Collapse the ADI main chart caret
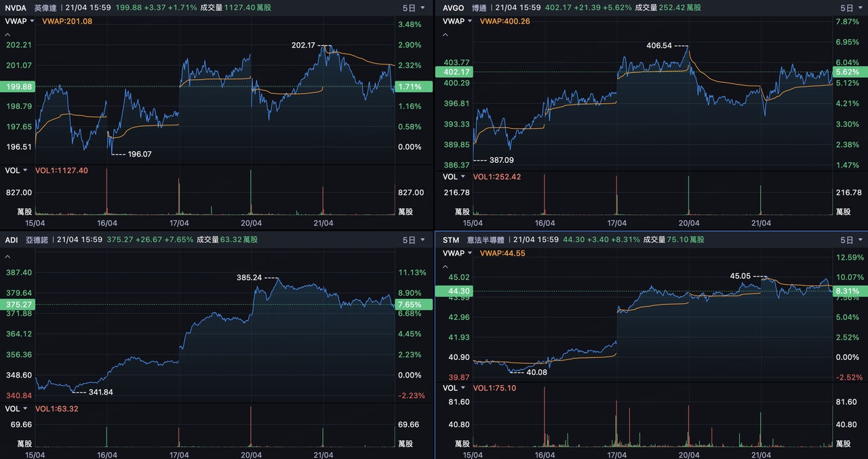 click(8, 257)
